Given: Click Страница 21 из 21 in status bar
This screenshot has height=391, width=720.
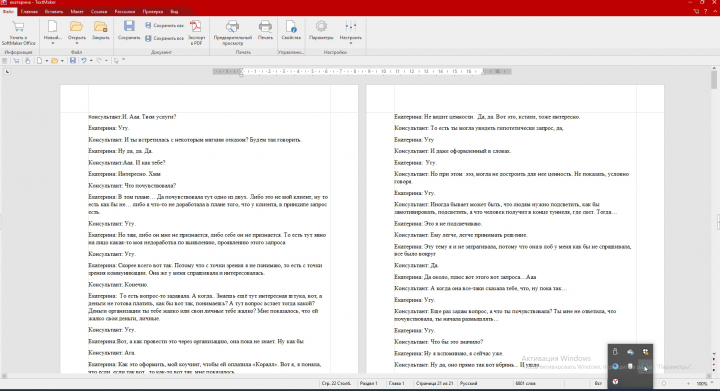Looking at the screenshot, I should (434, 383).
